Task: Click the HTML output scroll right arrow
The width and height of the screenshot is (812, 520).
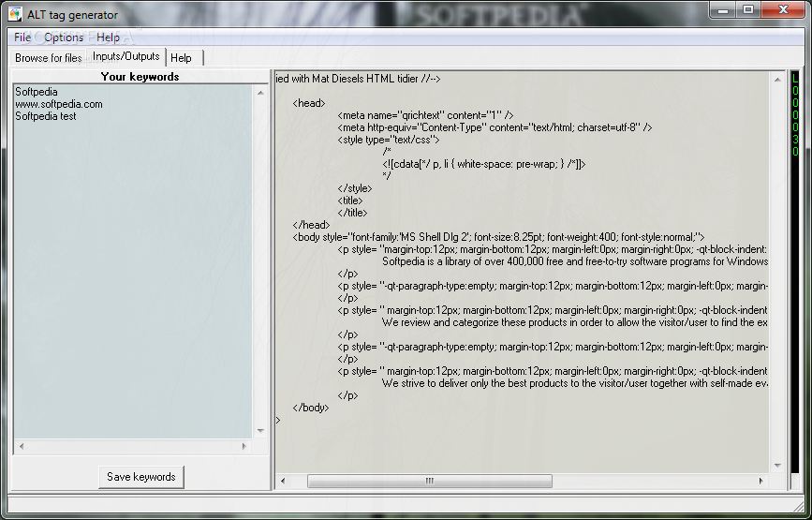Action: click(760, 482)
